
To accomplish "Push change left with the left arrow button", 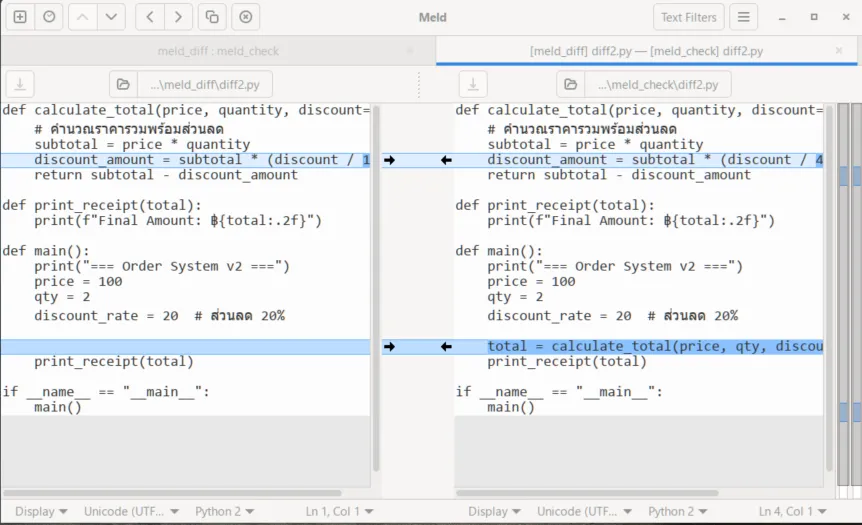I will 150,17.
